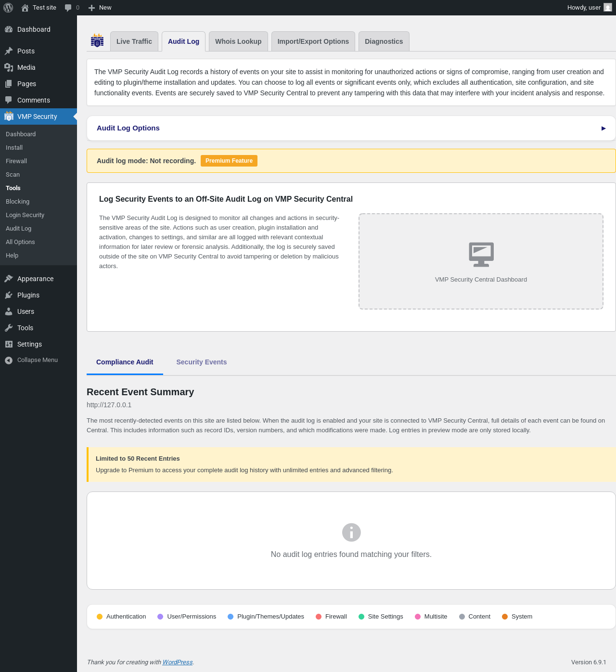
Task: Click New in the admin bar
Action: coord(105,8)
